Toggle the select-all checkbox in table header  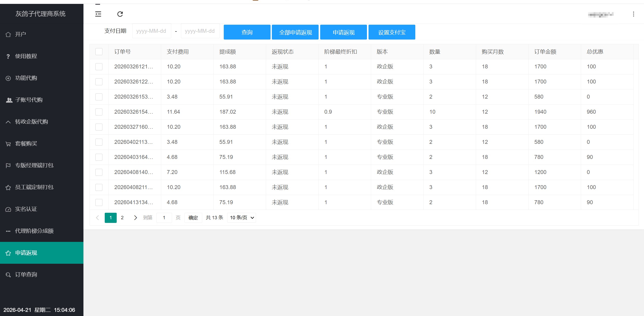coord(99,52)
